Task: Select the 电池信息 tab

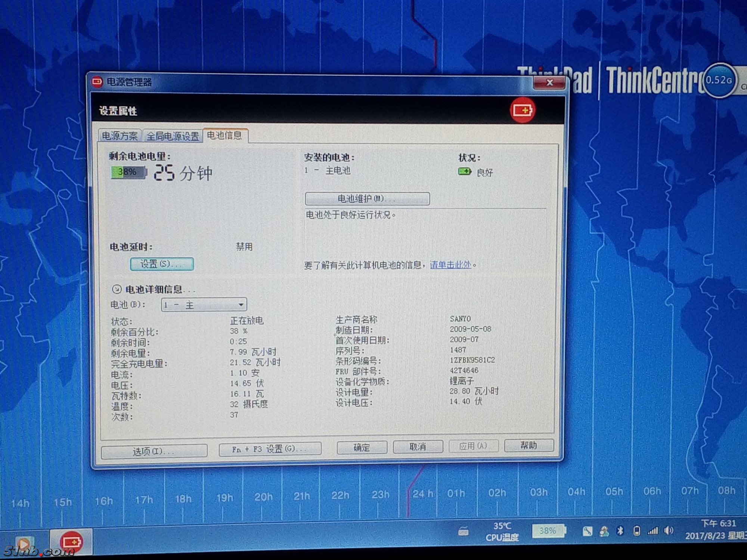Action: point(224,135)
